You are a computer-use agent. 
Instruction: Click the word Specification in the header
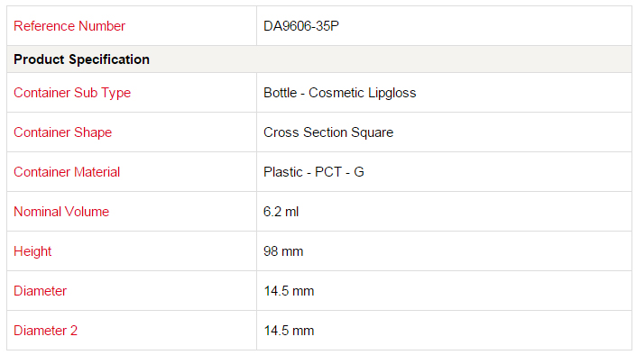(108, 59)
